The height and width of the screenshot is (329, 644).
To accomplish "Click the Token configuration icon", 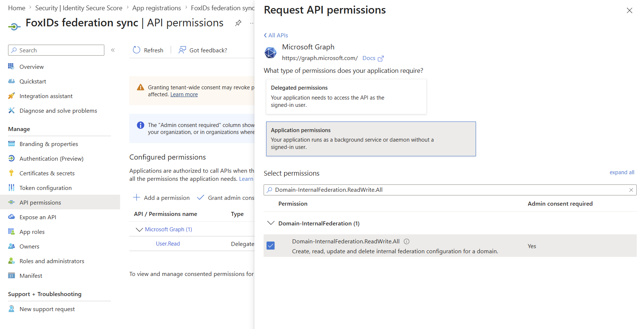I will (11, 188).
